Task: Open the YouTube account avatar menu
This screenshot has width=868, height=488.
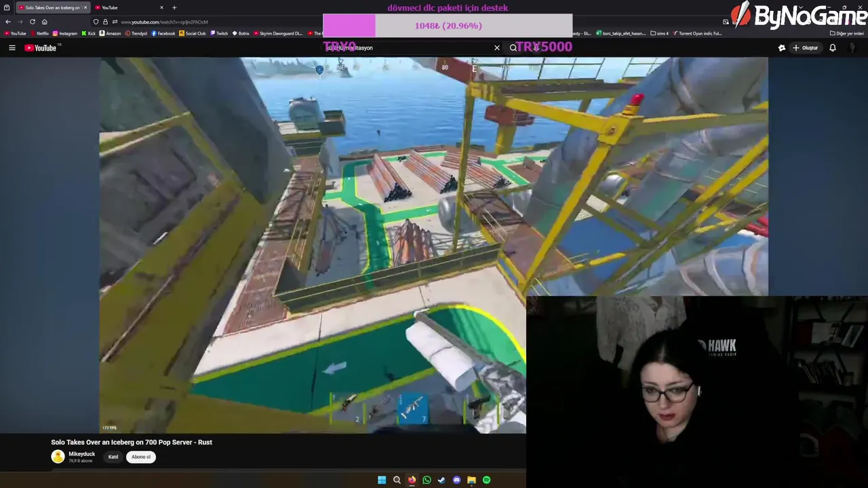Action: click(852, 47)
